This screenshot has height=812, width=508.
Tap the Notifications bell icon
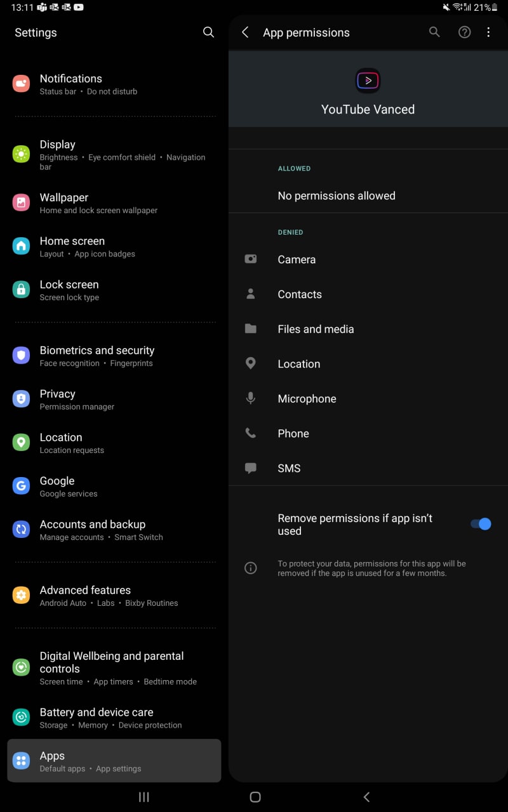22,84
